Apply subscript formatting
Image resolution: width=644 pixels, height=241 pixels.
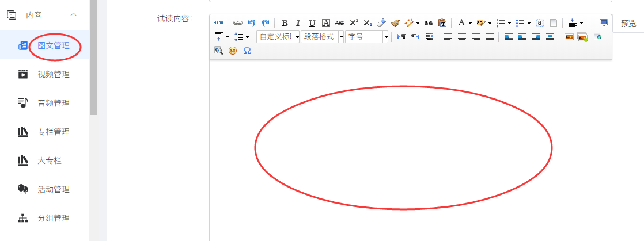click(368, 23)
